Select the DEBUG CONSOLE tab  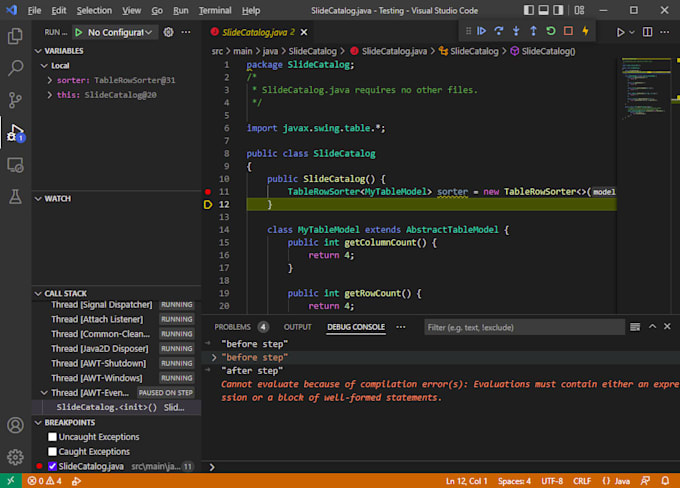pos(356,327)
